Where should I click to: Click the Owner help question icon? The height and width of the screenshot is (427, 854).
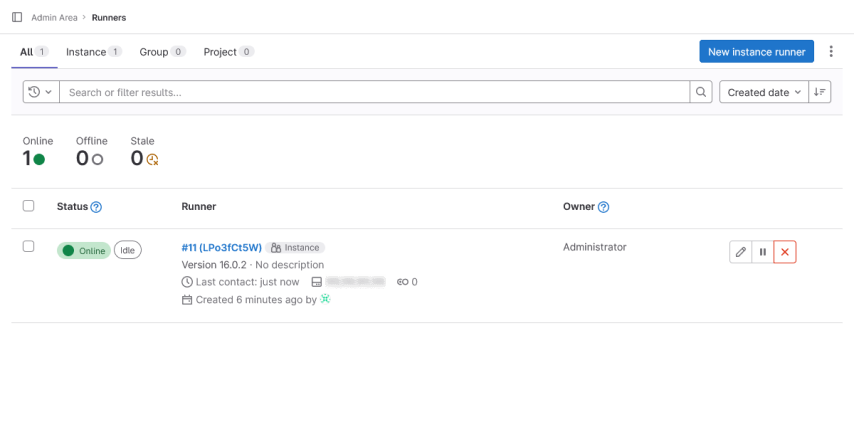[604, 207]
